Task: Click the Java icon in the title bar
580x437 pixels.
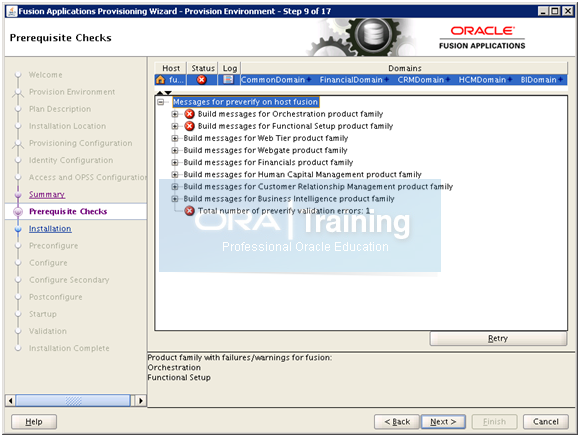Action: pyautogui.click(x=12, y=11)
